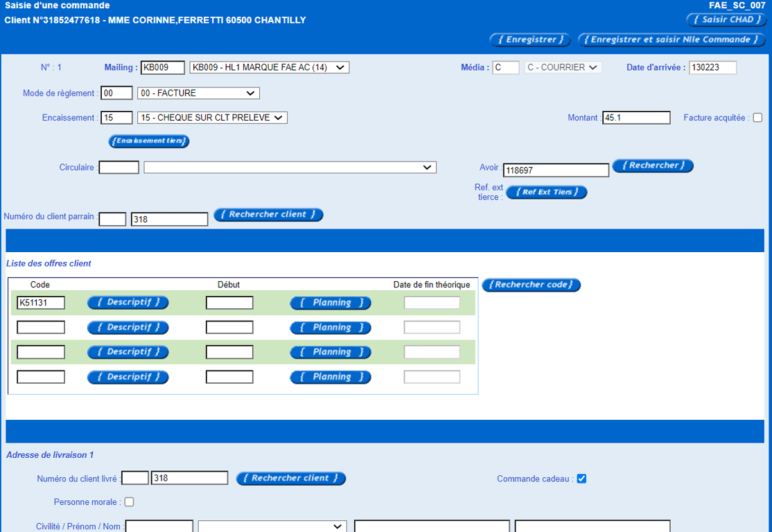This screenshot has width=772, height=532.
Task: Click the Montant field 45.1
Action: pos(636,118)
